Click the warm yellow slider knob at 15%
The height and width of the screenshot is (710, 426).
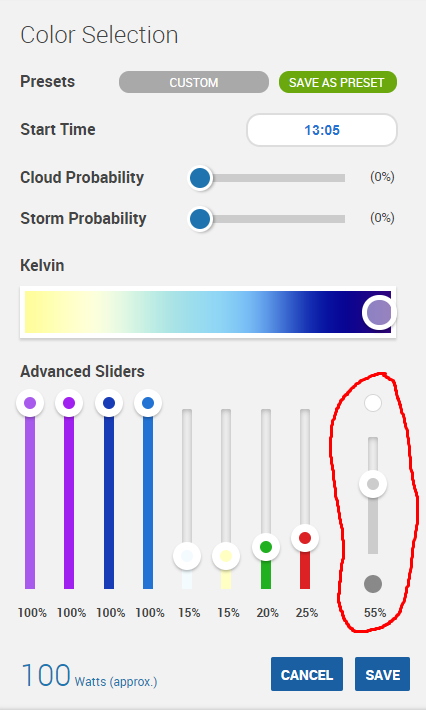226,556
